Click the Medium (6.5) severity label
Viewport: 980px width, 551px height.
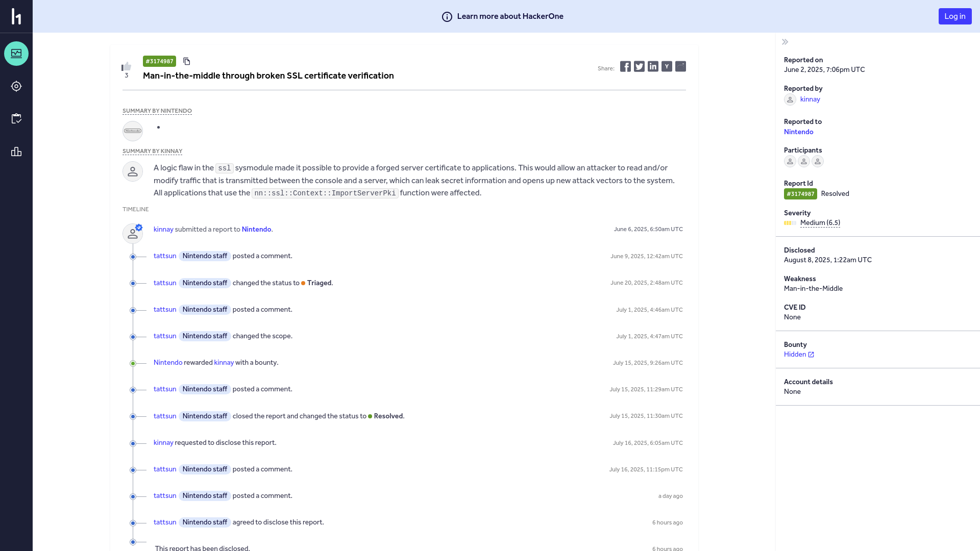(820, 222)
